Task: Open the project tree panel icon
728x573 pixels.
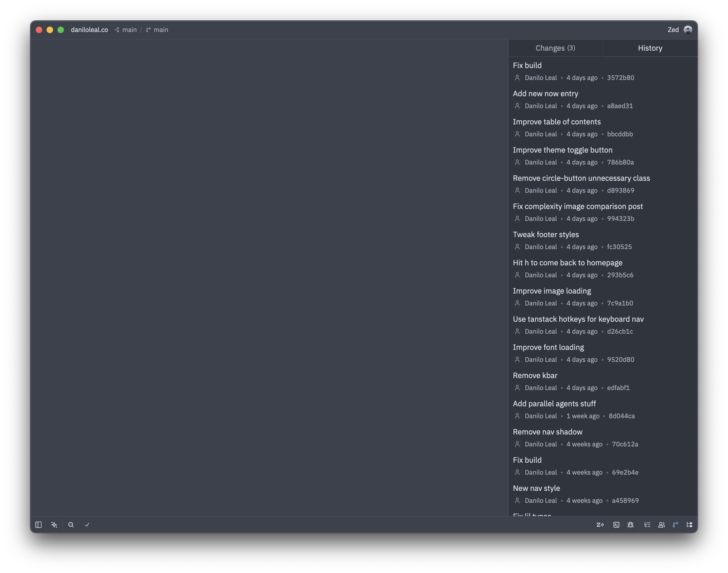Action: [690, 525]
